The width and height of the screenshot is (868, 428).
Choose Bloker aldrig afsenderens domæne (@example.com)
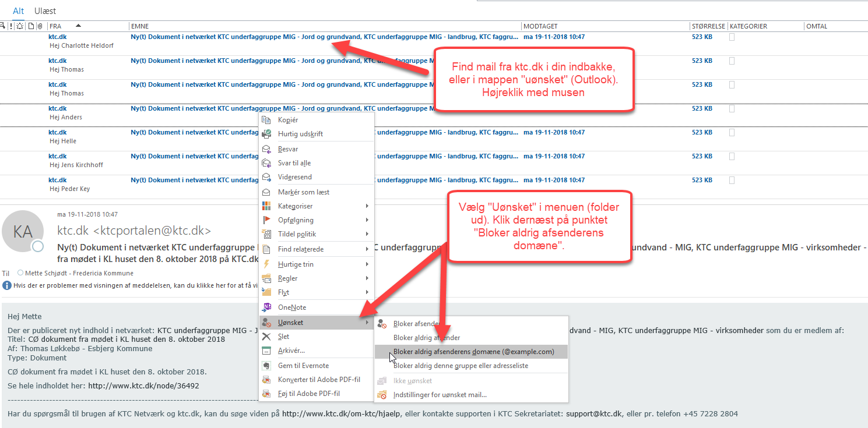point(471,352)
